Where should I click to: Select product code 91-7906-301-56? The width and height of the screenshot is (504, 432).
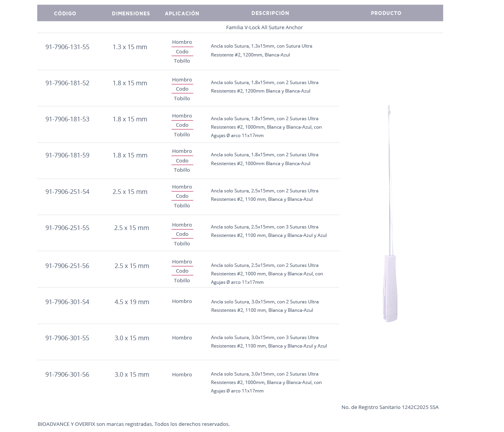[67, 374]
